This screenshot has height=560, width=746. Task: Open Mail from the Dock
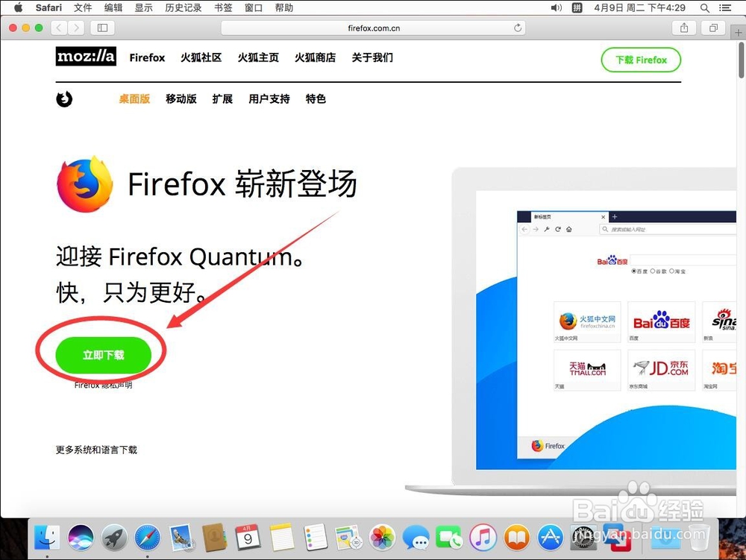pyautogui.click(x=181, y=538)
